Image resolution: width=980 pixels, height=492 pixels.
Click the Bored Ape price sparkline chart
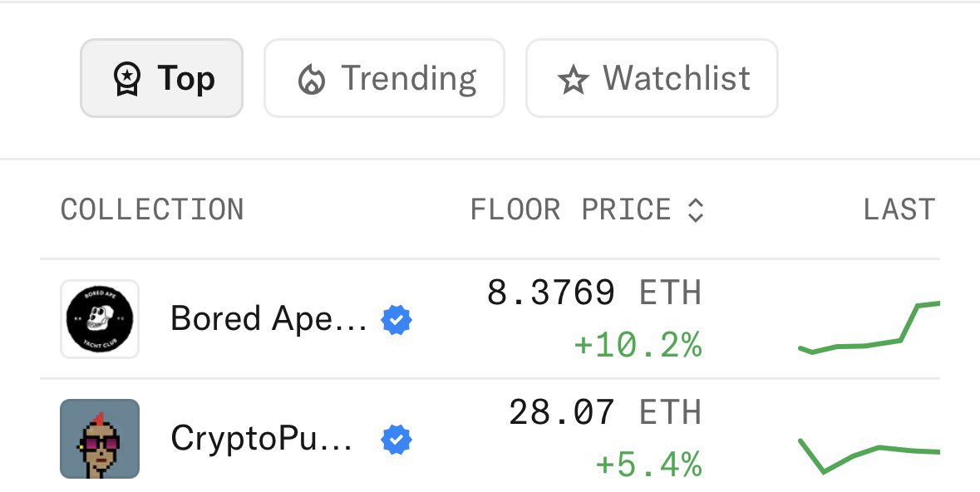(x=869, y=330)
